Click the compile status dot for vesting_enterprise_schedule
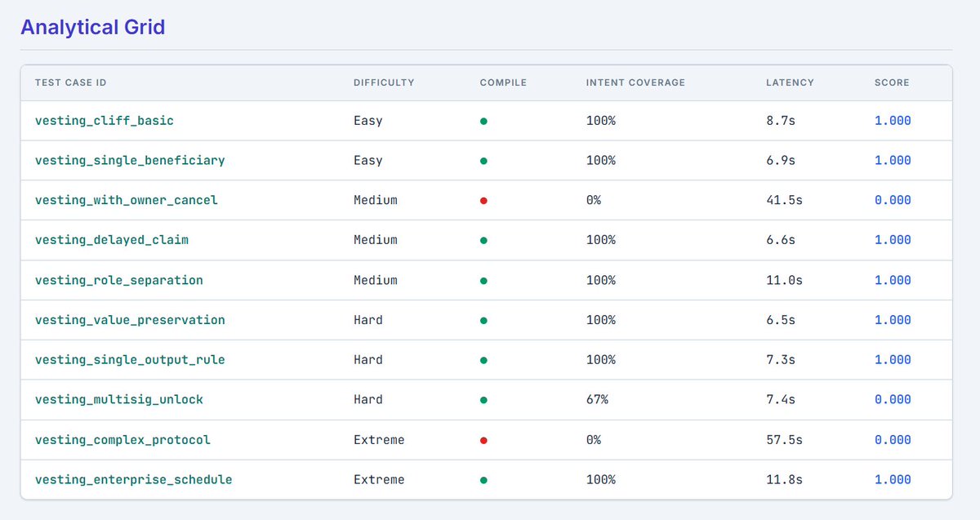This screenshot has height=520, width=980. click(x=483, y=480)
